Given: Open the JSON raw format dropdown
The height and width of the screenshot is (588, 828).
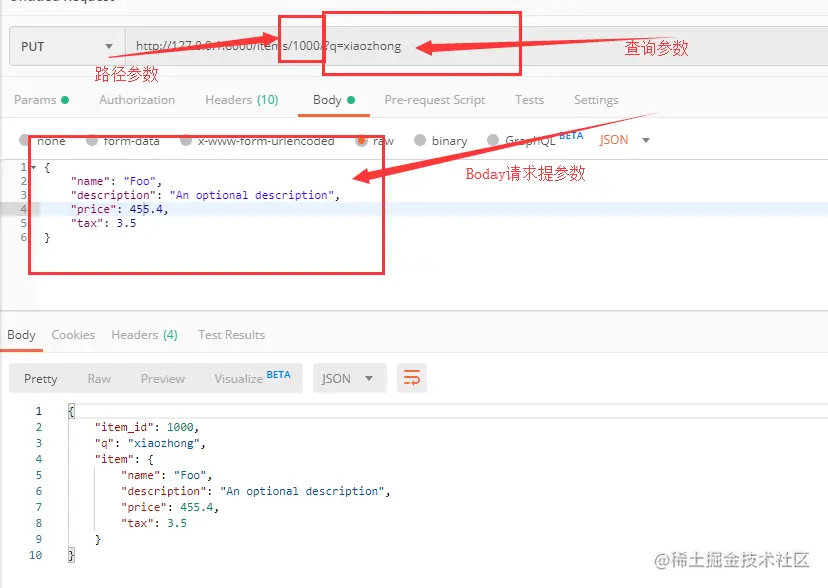Looking at the screenshot, I should click(x=624, y=140).
